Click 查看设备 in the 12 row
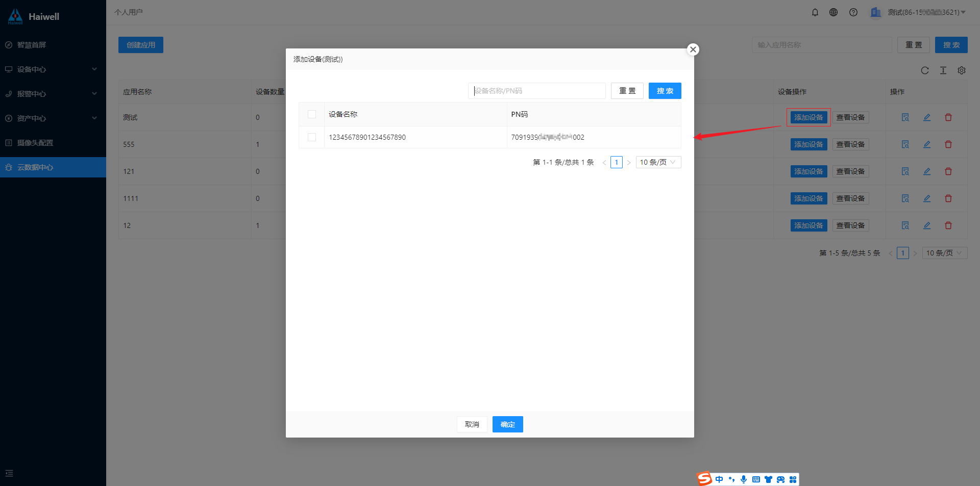This screenshot has width=980, height=486. [x=851, y=225]
